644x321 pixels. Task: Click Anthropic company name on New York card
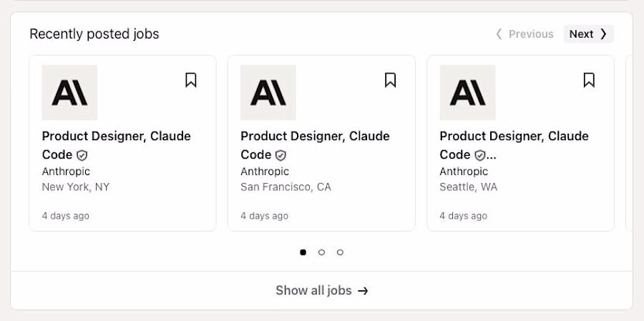66,172
